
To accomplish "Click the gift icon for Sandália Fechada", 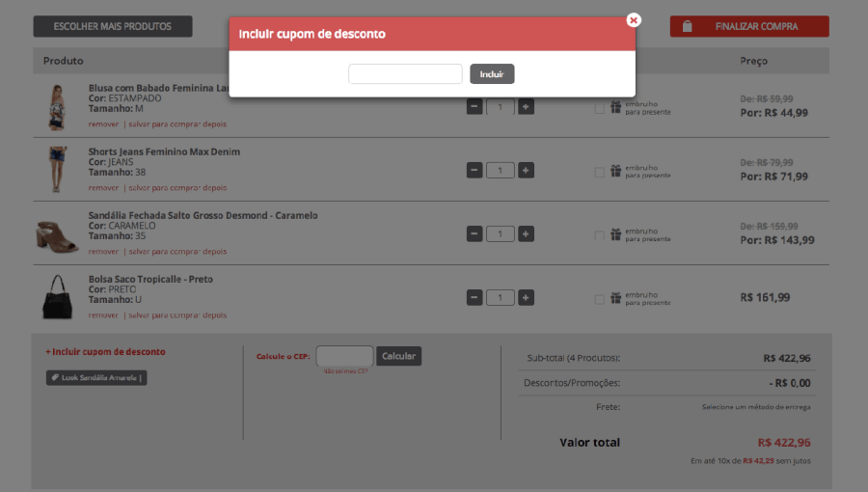I will coord(615,234).
